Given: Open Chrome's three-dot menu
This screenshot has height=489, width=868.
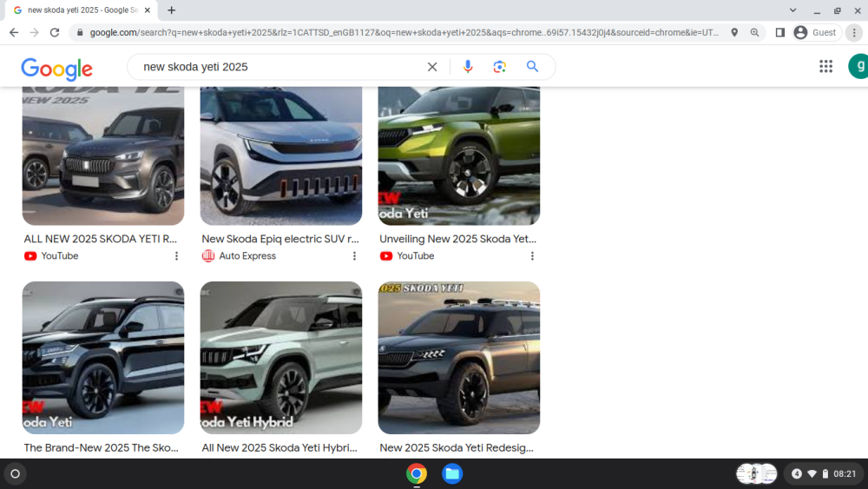Looking at the screenshot, I should click(x=854, y=33).
